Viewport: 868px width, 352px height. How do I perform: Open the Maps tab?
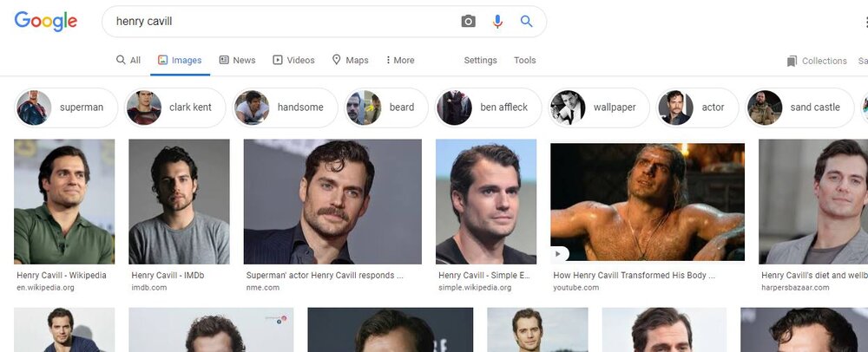point(350,61)
